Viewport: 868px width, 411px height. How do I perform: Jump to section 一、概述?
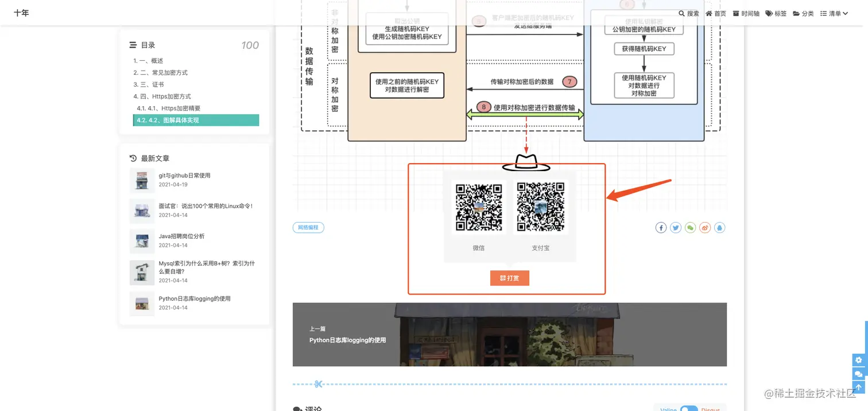tap(149, 61)
